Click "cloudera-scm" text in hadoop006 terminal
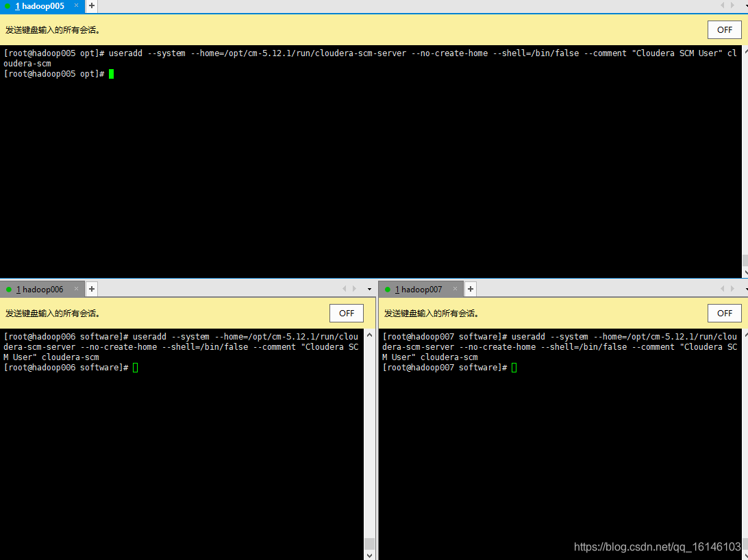This screenshot has height=560, width=748. (70, 357)
